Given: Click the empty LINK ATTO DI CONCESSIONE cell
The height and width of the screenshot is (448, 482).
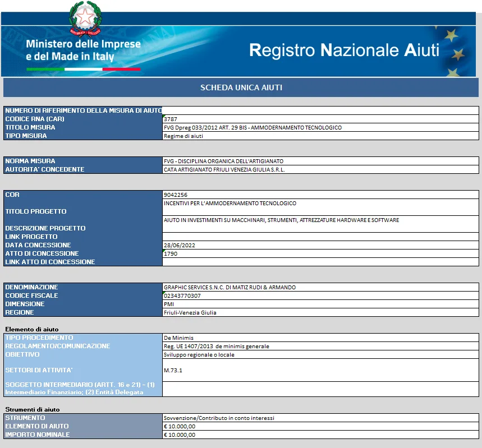Looking at the screenshot, I should pos(320,262).
